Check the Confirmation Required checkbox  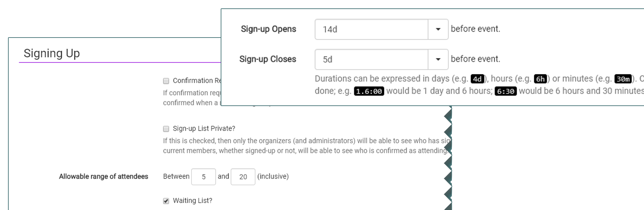point(166,81)
